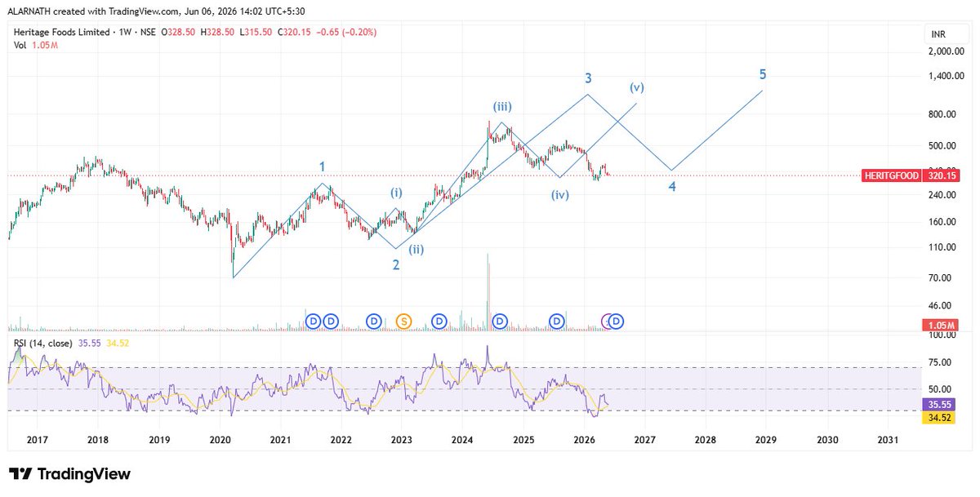The image size is (980, 497).
Task: Select the wave 4 label
Action: 671,186
